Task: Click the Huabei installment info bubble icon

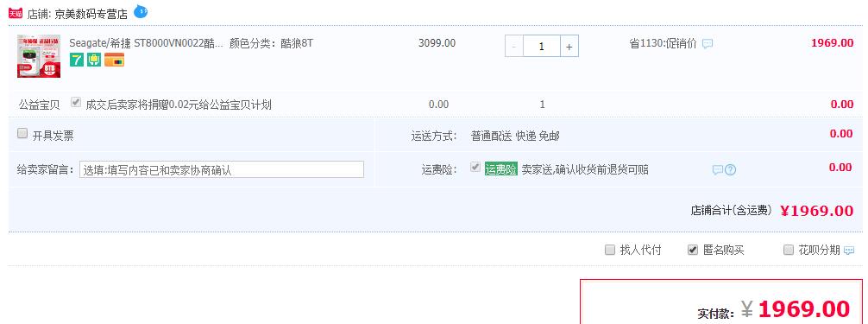Action: 849,251
